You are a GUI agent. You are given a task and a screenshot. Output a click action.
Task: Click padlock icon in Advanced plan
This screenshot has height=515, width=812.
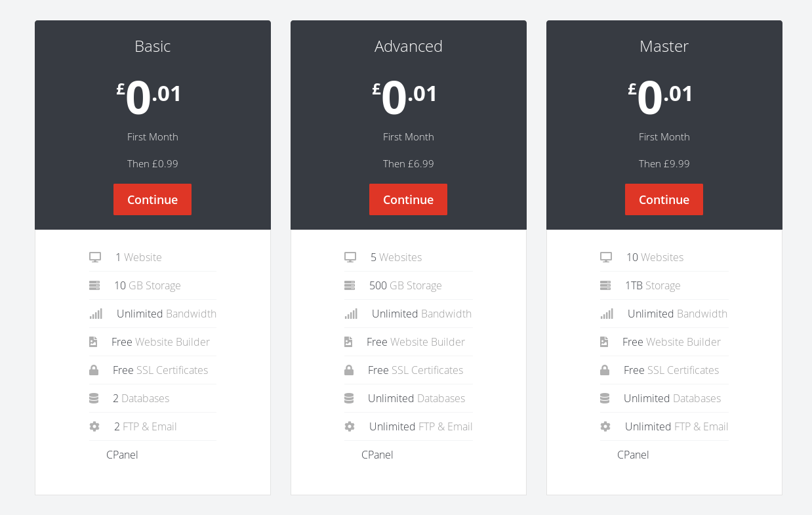[x=349, y=370]
